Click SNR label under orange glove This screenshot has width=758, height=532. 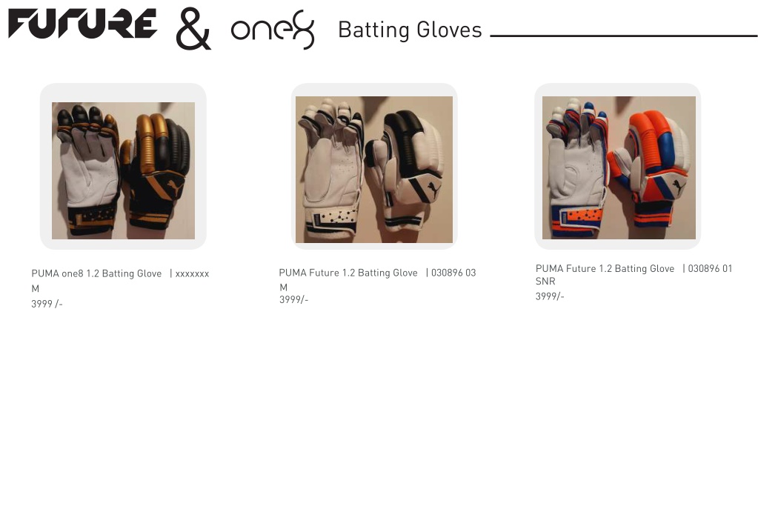coord(545,282)
